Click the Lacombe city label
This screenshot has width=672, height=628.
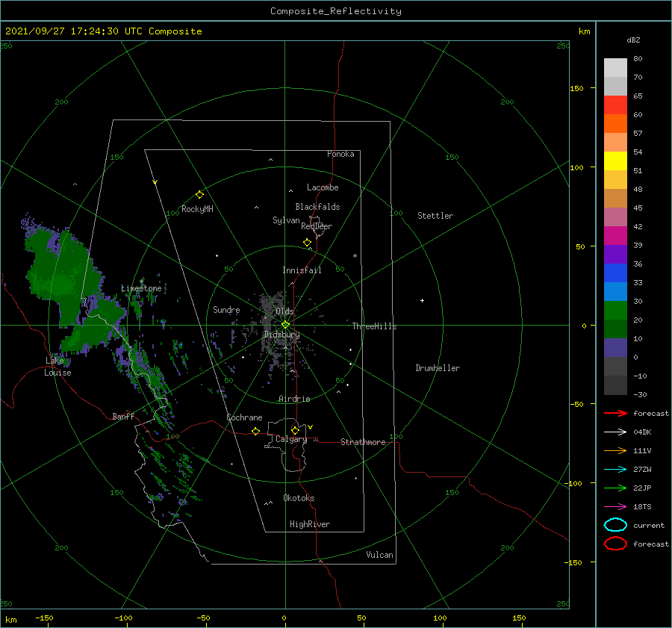pos(323,187)
